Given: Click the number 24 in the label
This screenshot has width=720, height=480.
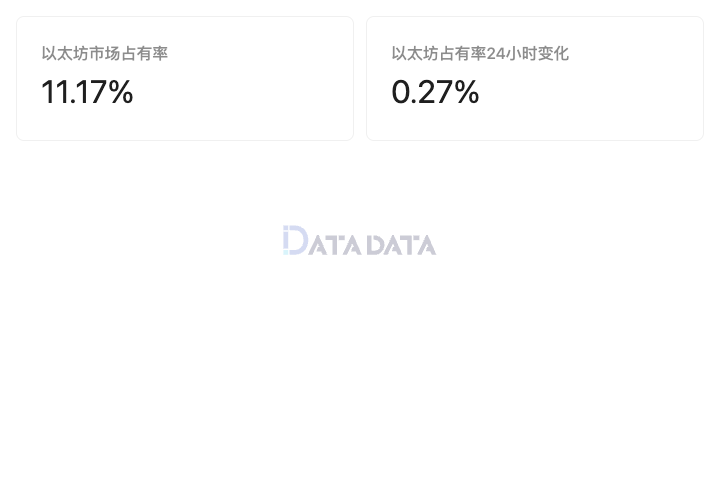Looking at the screenshot, I should (495, 54).
